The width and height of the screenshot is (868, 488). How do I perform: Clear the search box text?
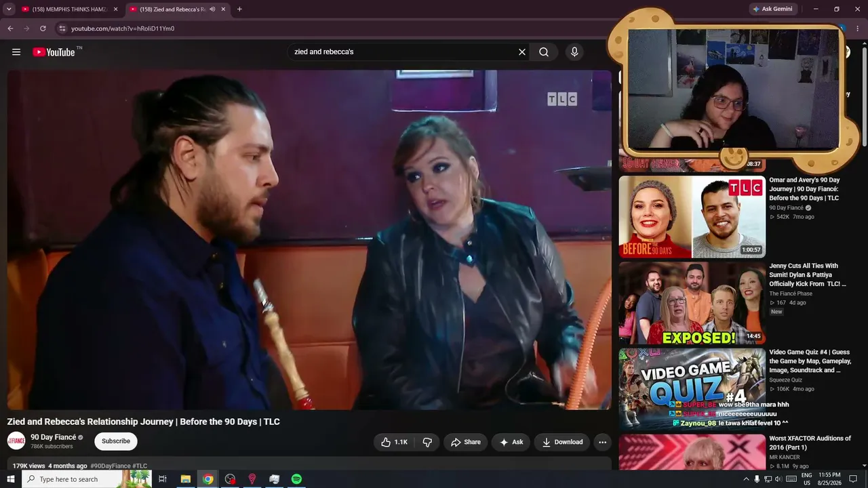point(522,52)
